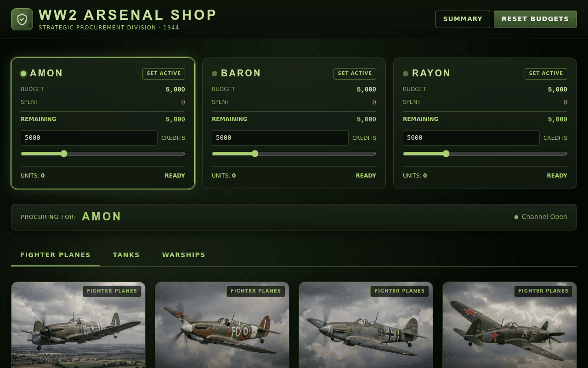
Task: Click Amon's status dot indicator
Action: (23, 74)
